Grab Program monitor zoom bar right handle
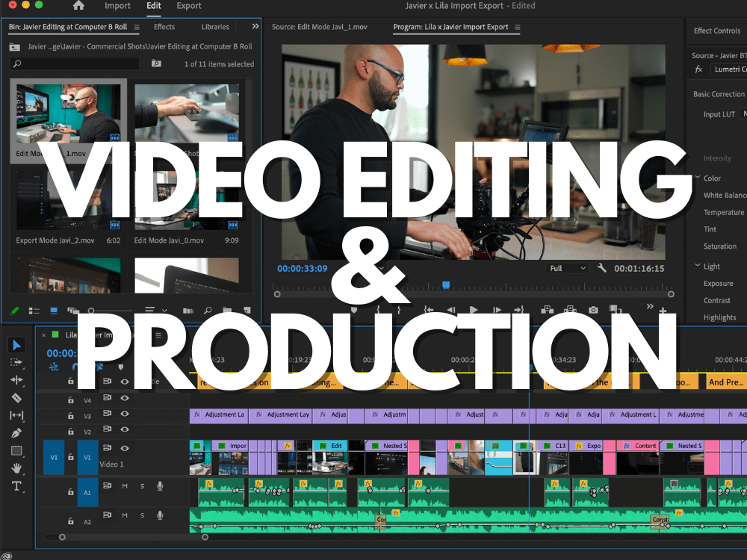Screen dimensions: 747x560 671,294
